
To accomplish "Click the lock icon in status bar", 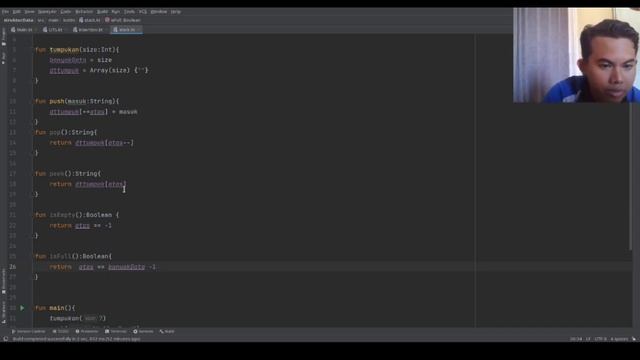I will (634, 339).
